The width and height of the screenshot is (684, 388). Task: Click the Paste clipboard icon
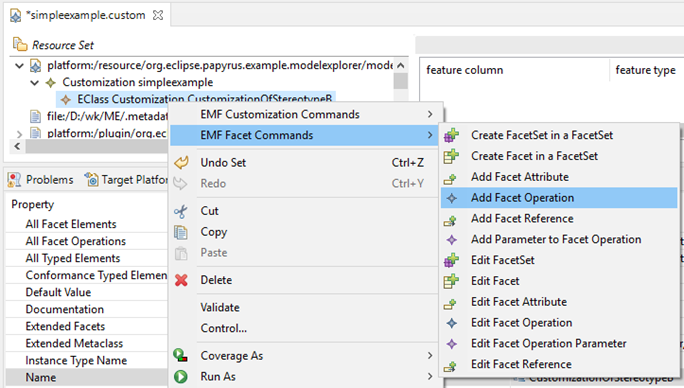pos(181,253)
